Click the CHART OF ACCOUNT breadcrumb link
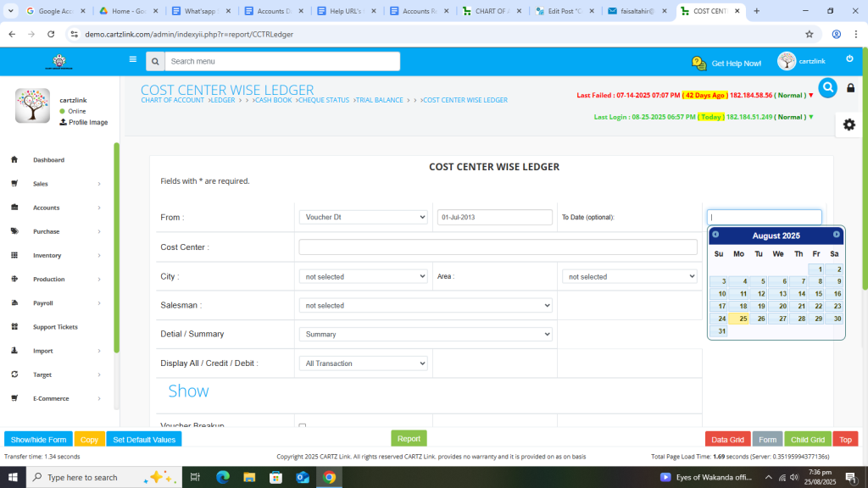868x488 pixels. [172, 100]
